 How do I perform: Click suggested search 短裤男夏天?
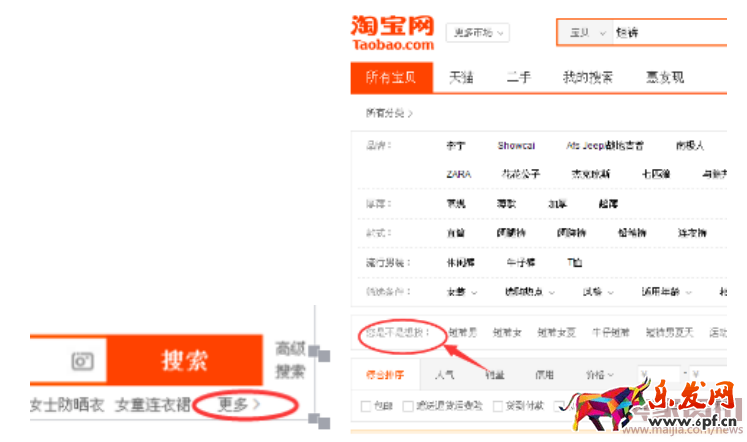pyautogui.click(x=669, y=332)
